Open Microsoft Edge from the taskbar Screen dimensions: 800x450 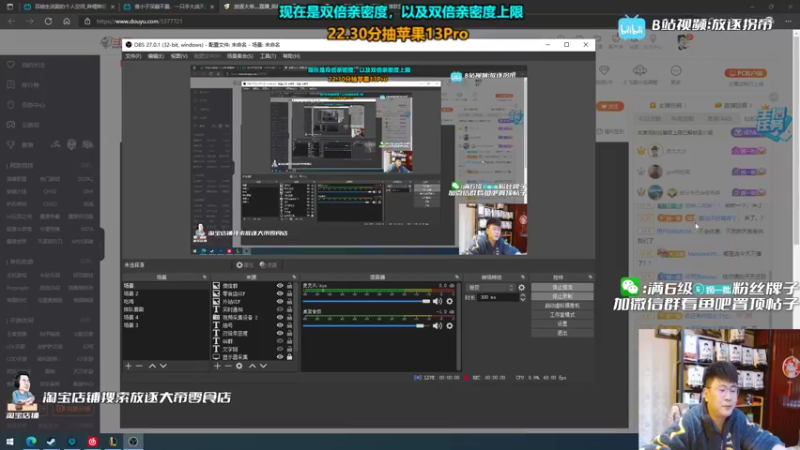click(x=31, y=442)
